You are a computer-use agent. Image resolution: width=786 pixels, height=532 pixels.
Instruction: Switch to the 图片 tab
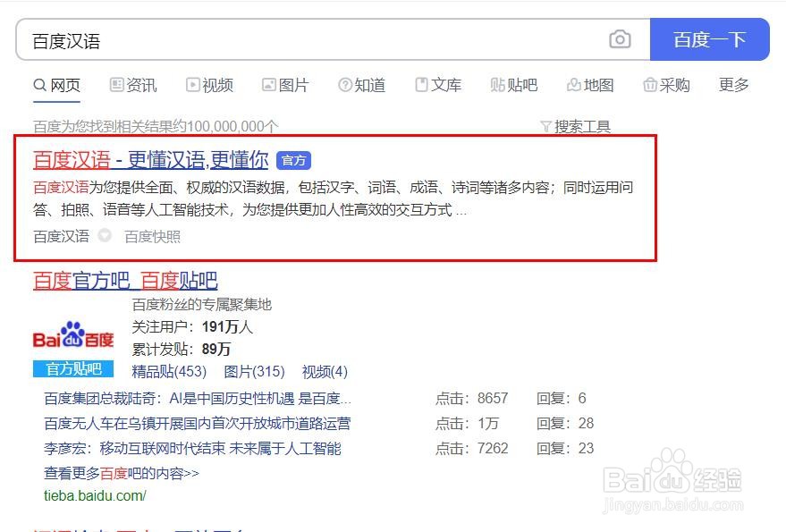(x=286, y=85)
